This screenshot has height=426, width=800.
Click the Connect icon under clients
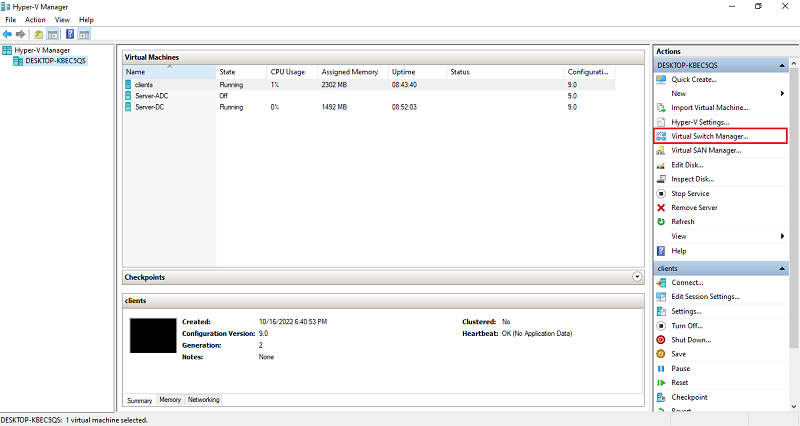(x=661, y=283)
